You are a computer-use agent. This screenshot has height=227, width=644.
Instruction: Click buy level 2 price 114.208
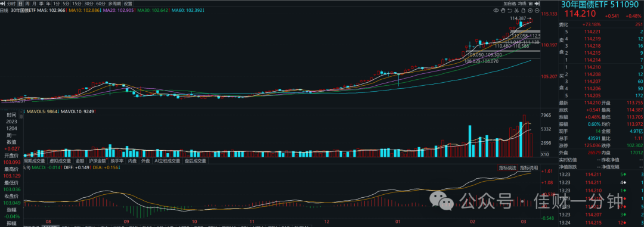[x=592, y=74]
